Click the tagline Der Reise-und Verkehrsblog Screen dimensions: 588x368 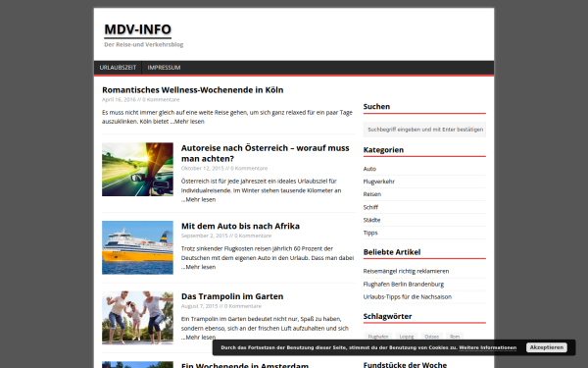click(144, 45)
